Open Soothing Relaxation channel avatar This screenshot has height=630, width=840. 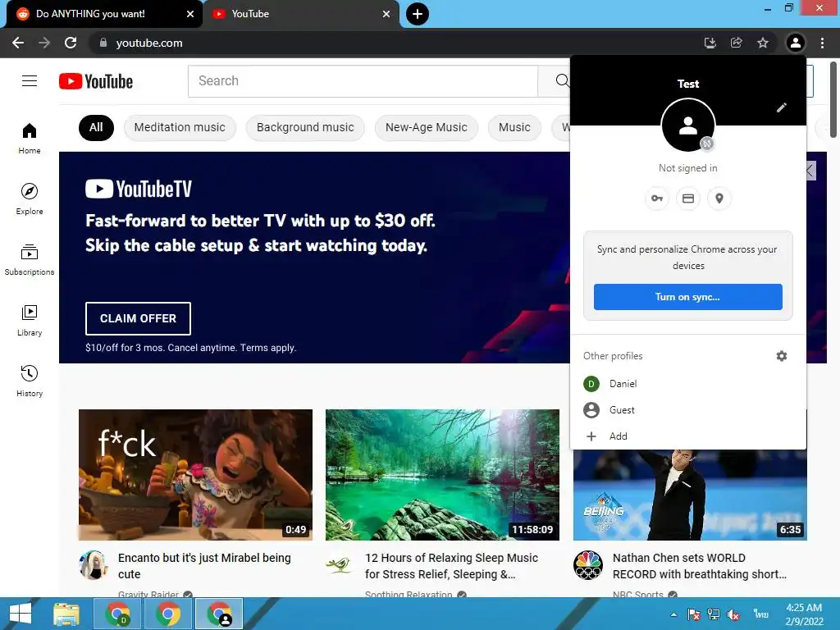pyautogui.click(x=340, y=565)
